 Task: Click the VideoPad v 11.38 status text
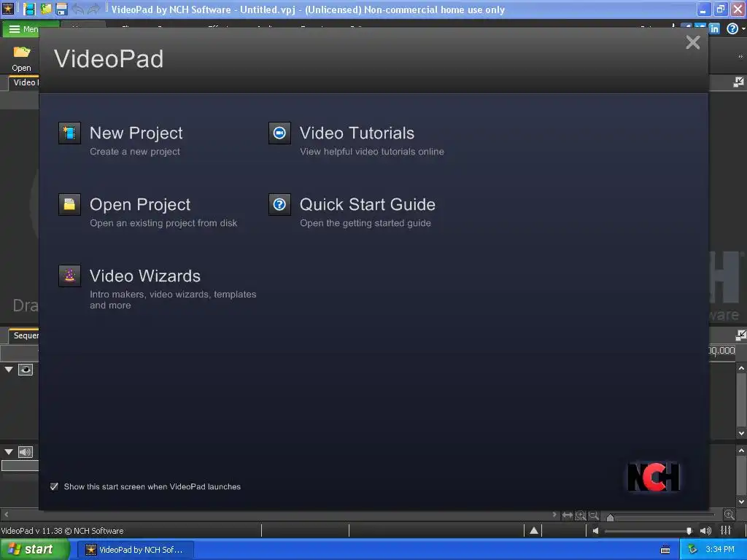(63, 531)
